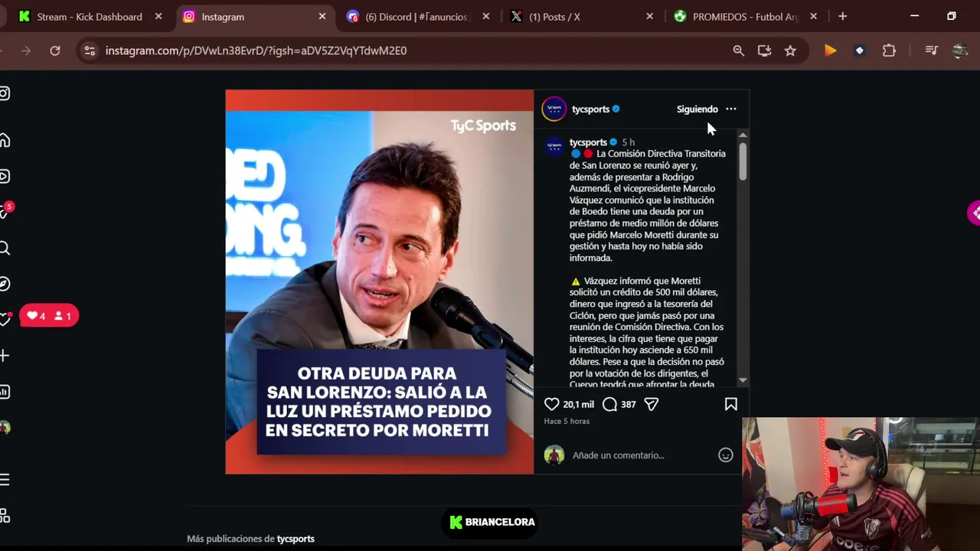Screen dimensions: 980x551
Task: Bookmark this page with the star icon
Action: click(x=790, y=51)
